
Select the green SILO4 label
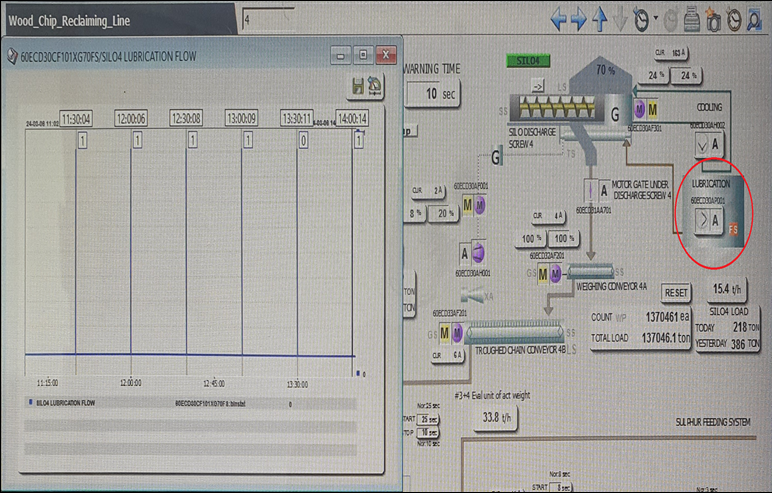pyautogui.click(x=528, y=60)
